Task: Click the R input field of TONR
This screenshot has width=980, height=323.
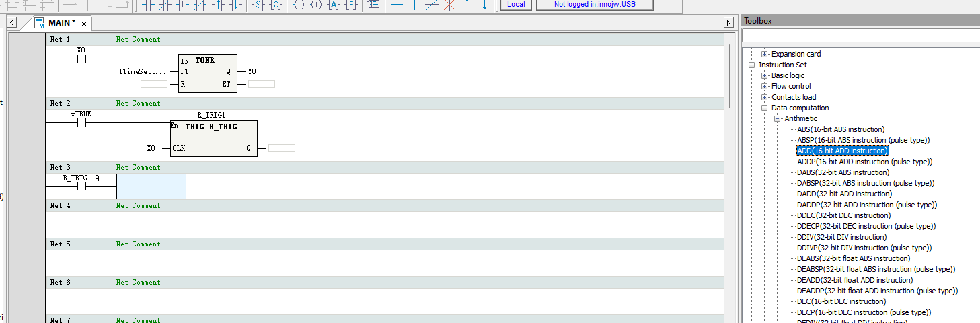Action: tap(153, 84)
